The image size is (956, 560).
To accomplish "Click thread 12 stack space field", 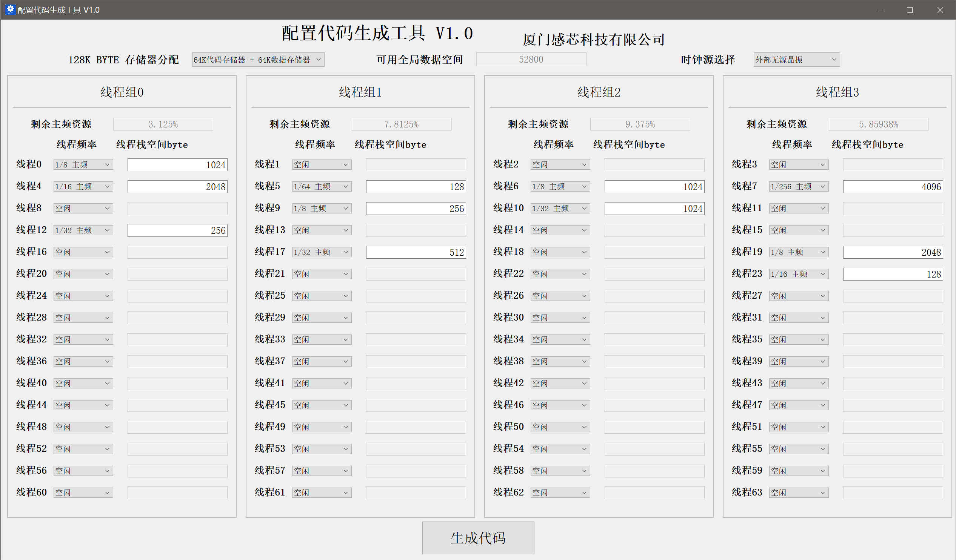I will tap(177, 230).
